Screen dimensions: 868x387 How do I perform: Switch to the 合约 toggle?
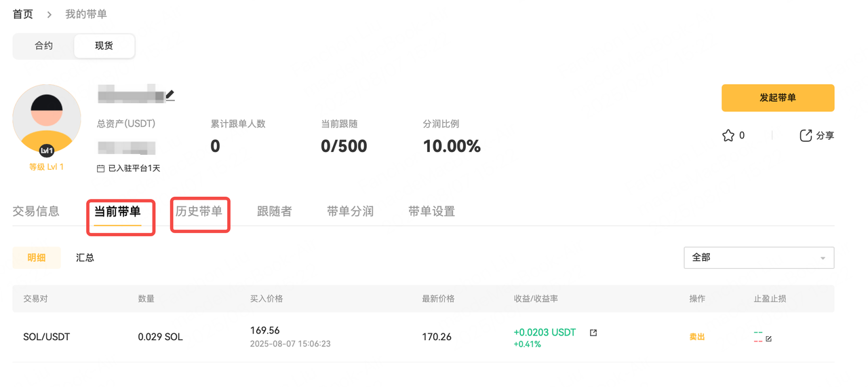pyautogui.click(x=44, y=46)
